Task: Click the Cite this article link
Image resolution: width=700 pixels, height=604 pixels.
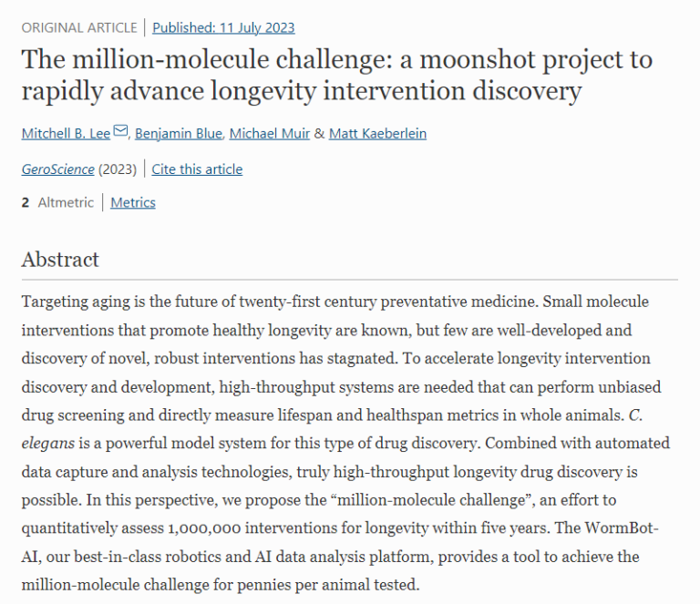Action: 197,169
